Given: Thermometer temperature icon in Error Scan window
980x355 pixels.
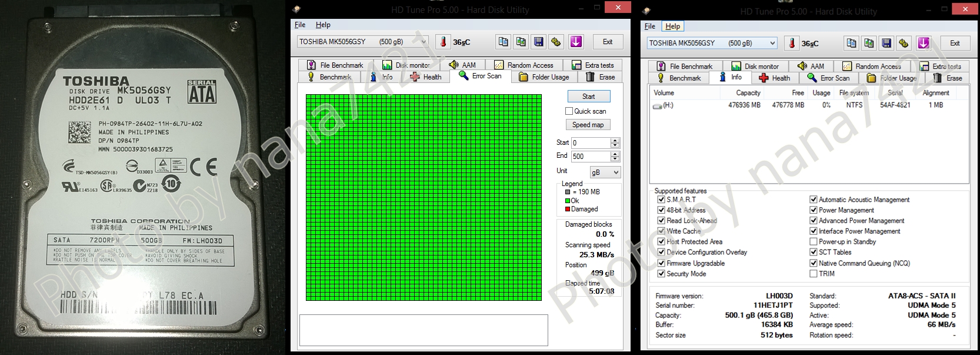Looking at the screenshot, I should pos(444,42).
